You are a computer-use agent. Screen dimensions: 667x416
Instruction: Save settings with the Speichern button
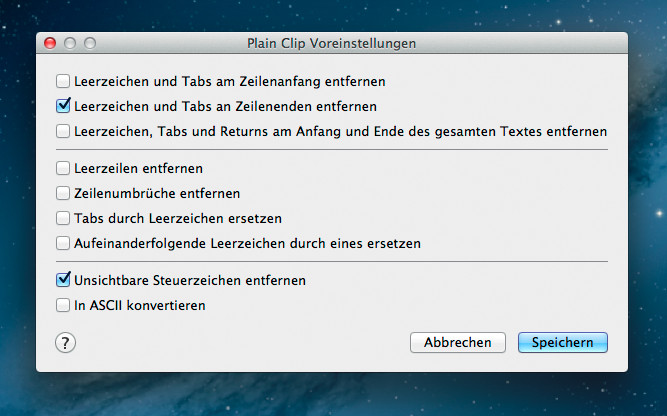563,342
